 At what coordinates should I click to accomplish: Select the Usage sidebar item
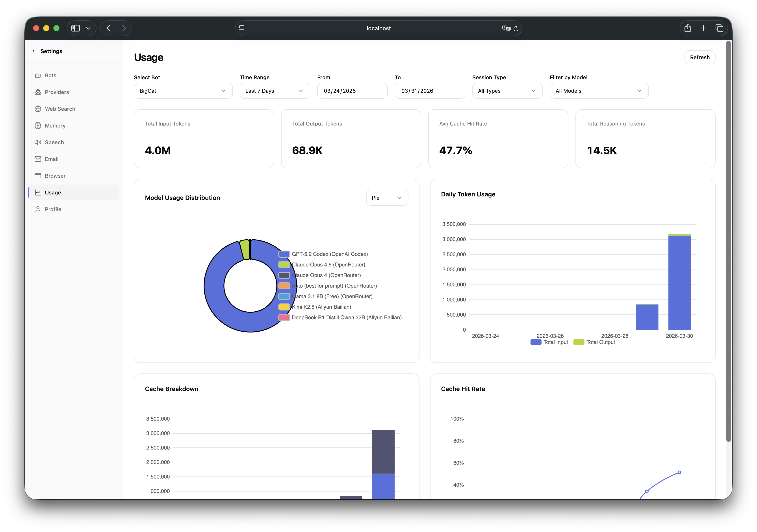pos(53,192)
